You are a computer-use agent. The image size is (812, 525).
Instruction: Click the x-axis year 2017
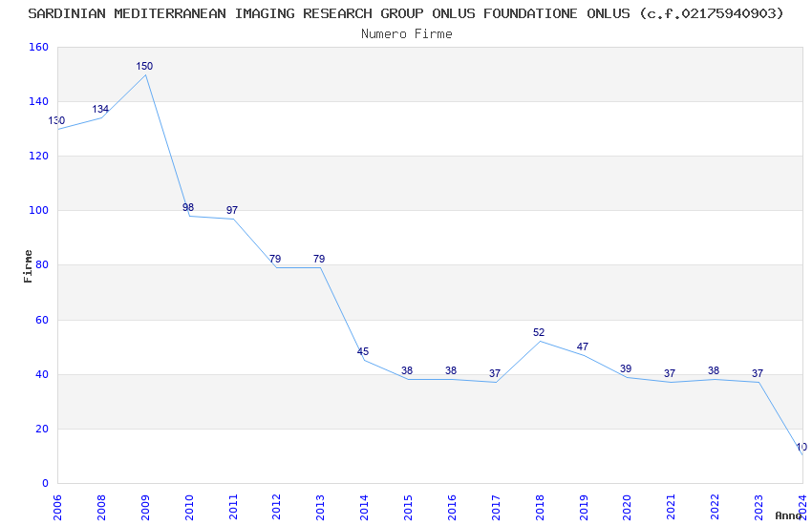click(496, 507)
